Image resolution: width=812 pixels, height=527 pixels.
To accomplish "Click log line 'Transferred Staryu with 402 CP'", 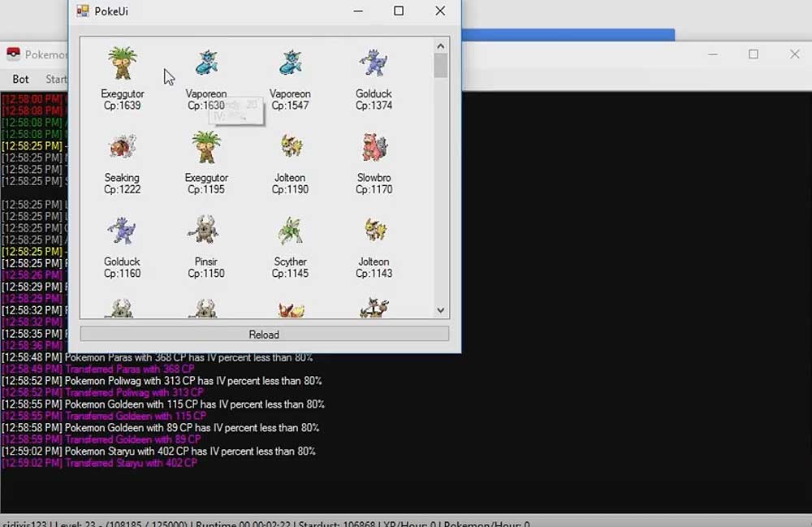I will tap(99, 464).
